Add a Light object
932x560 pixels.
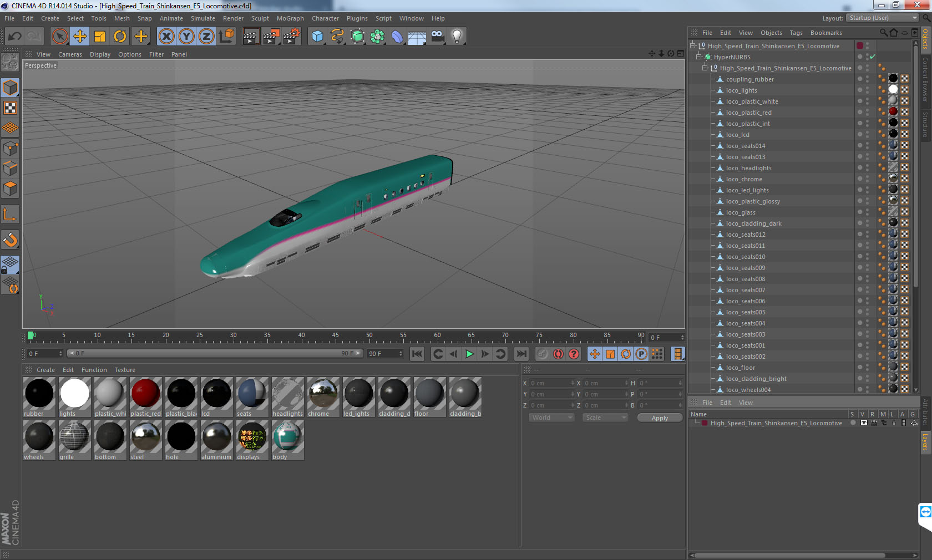(457, 37)
